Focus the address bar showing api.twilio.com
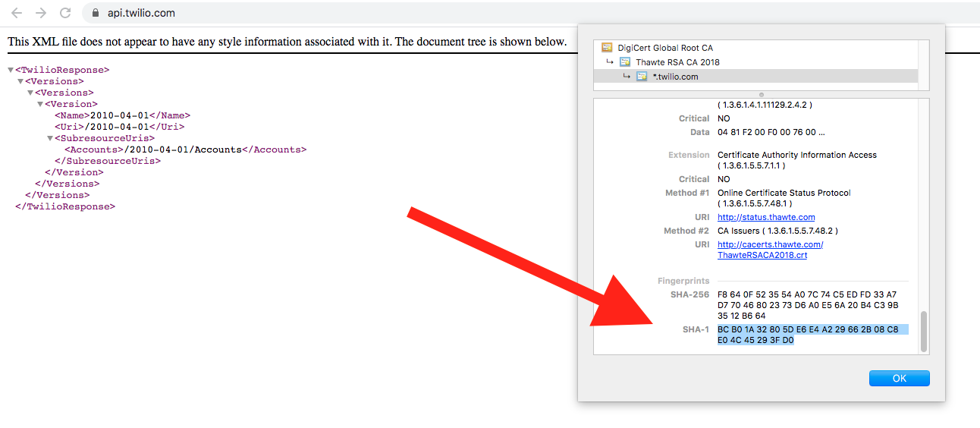Screen dimensions: 980x428 [x=531, y=13]
